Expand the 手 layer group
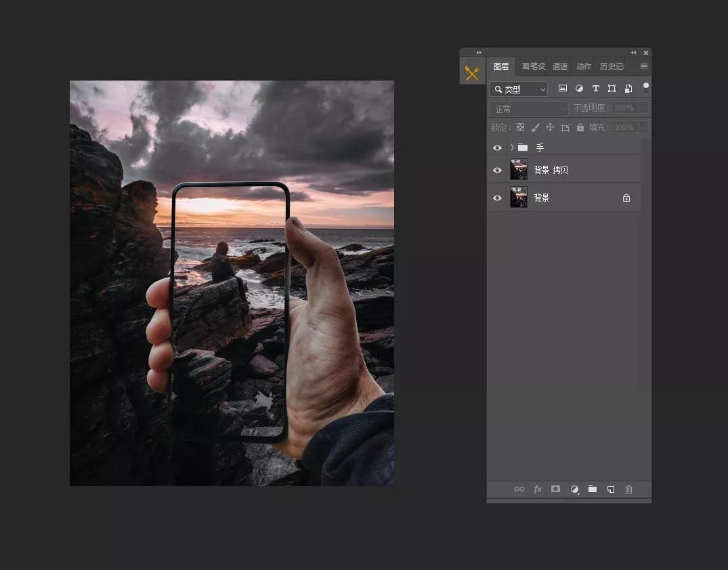 (x=512, y=148)
